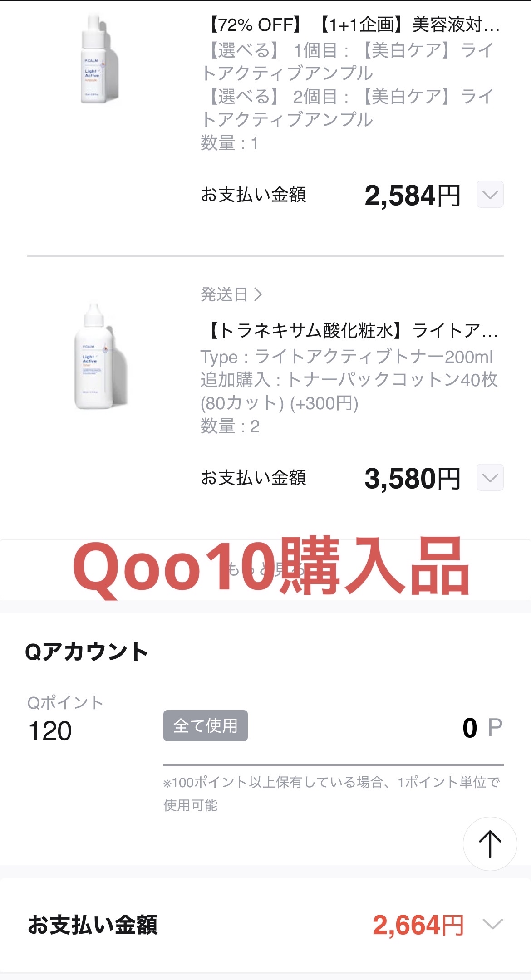Expand the total 2,664円 payment chevron
This screenshot has height=980, width=531.
[492, 924]
